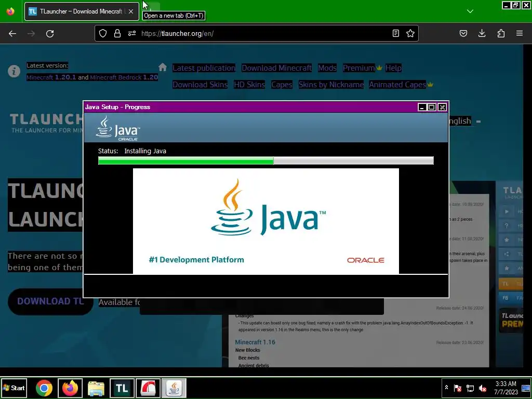This screenshot has width=532, height=399.
Task: Go to the Animated Capes link
Action: pos(397,85)
